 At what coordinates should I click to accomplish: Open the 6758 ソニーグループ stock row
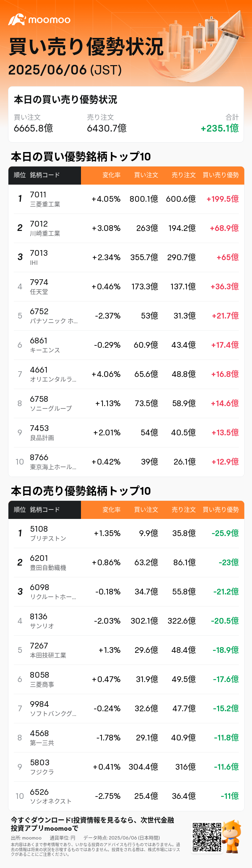click(126, 403)
